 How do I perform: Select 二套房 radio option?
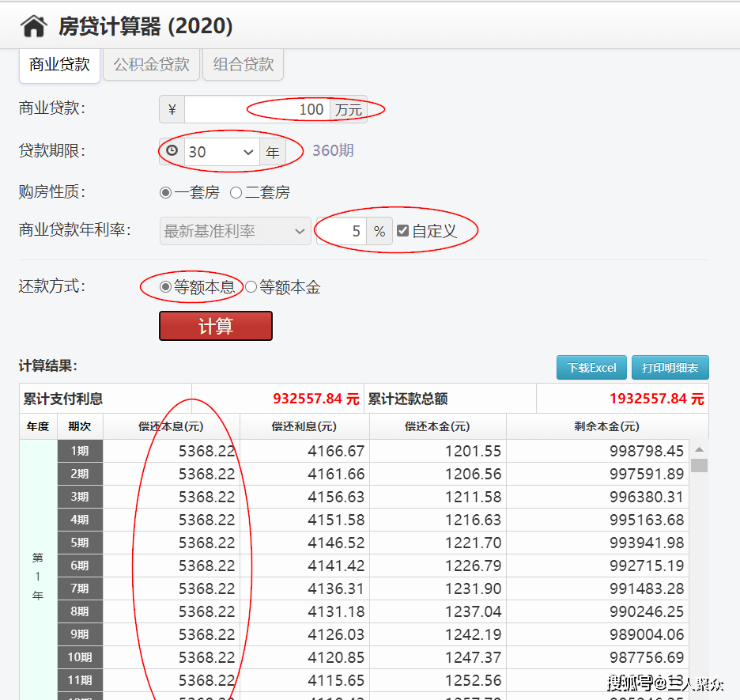[236, 192]
